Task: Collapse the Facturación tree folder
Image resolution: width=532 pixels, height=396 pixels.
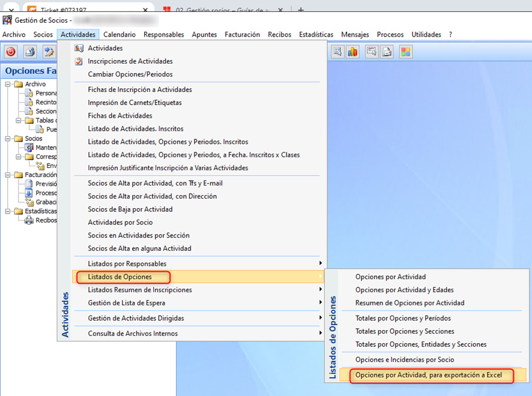Action: (x=8, y=175)
